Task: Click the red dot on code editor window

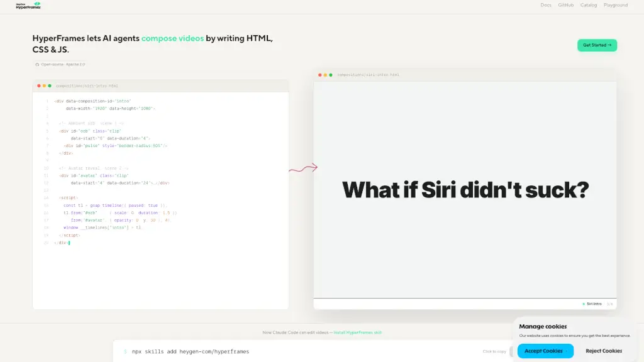Action: 39,85
